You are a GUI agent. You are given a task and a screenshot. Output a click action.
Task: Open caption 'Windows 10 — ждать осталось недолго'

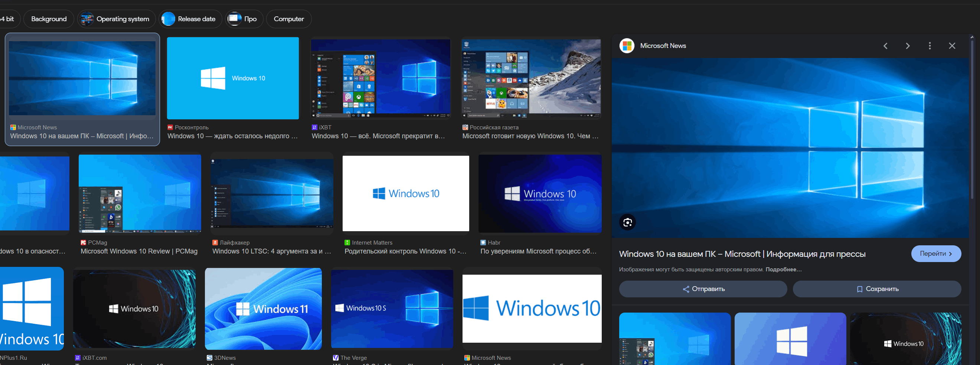coord(232,136)
